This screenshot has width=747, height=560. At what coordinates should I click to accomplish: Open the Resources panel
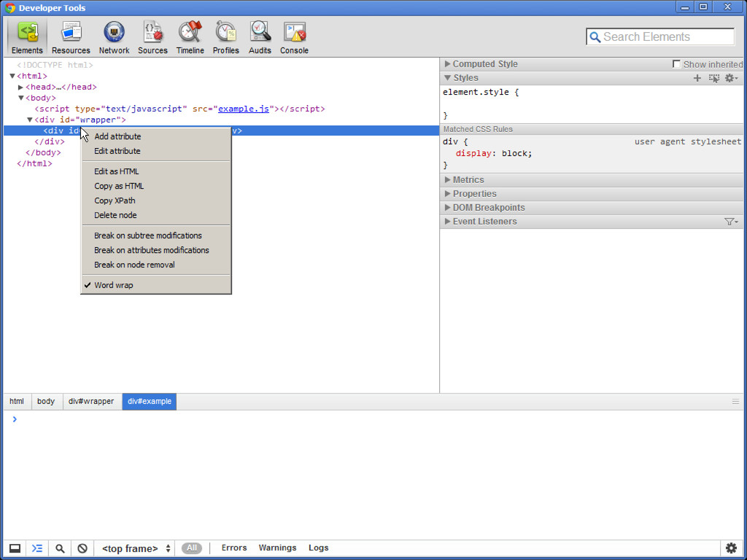[x=71, y=38]
